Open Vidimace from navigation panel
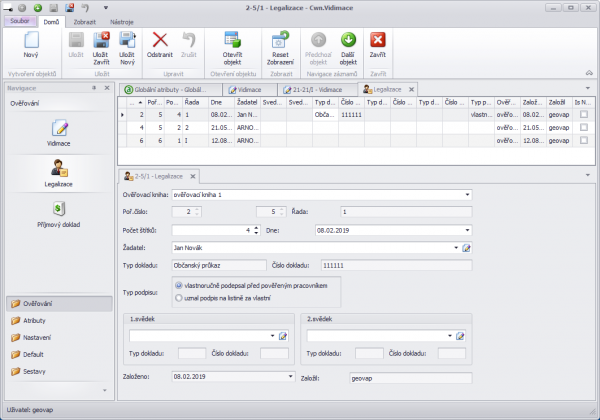 [x=58, y=132]
